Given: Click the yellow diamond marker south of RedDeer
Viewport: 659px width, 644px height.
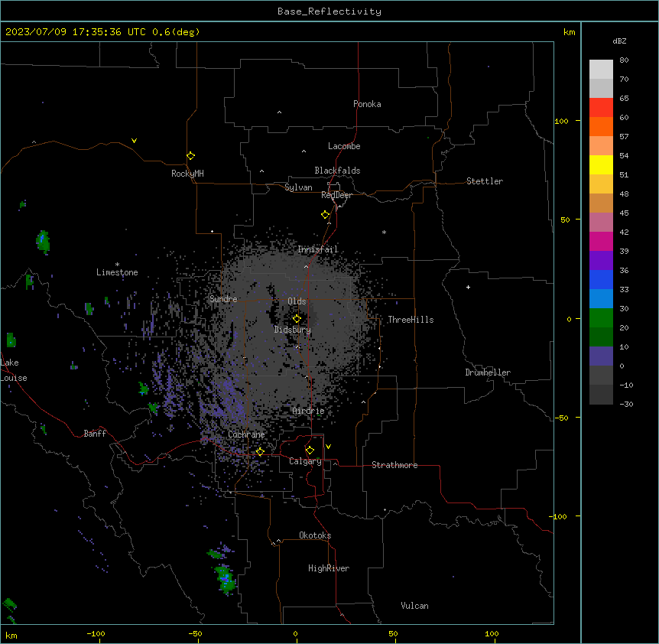Looking at the screenshot, I should [326, 215].
